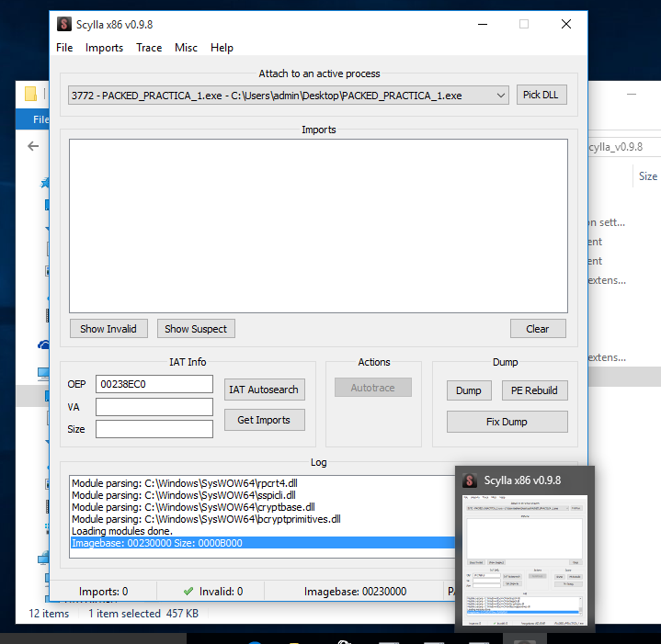Click the PE Rebuild button
Viewport: 661px width, 644px height.
point(534,390)
